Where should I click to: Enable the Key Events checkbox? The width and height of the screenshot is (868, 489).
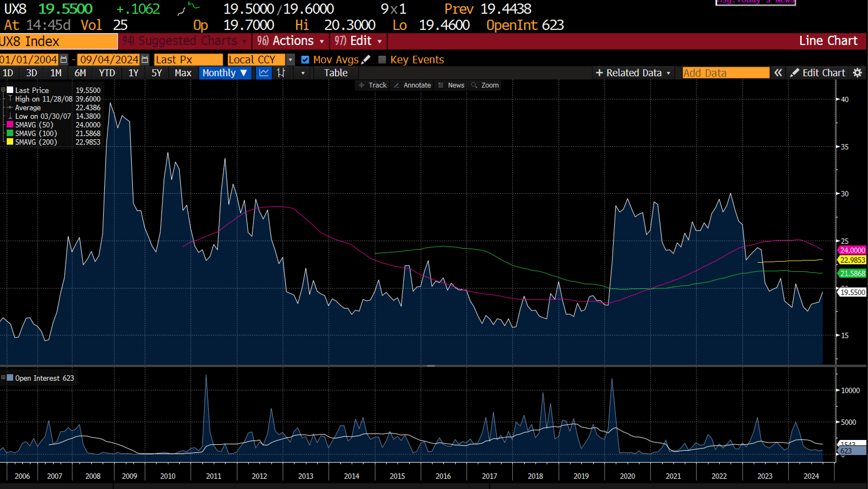click(x=382, y=60)
